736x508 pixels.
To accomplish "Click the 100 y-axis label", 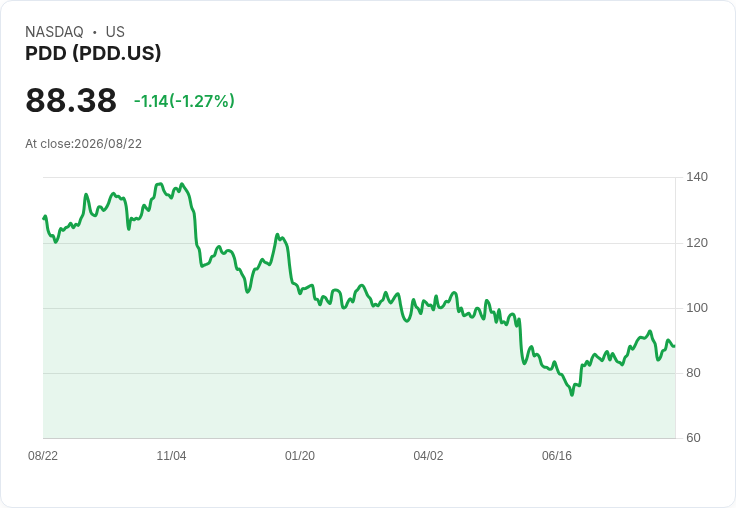I will (x=697, y=308).
